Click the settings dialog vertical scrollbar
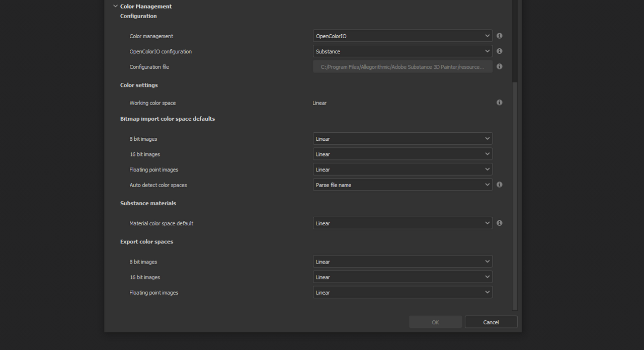 [515, 196]
